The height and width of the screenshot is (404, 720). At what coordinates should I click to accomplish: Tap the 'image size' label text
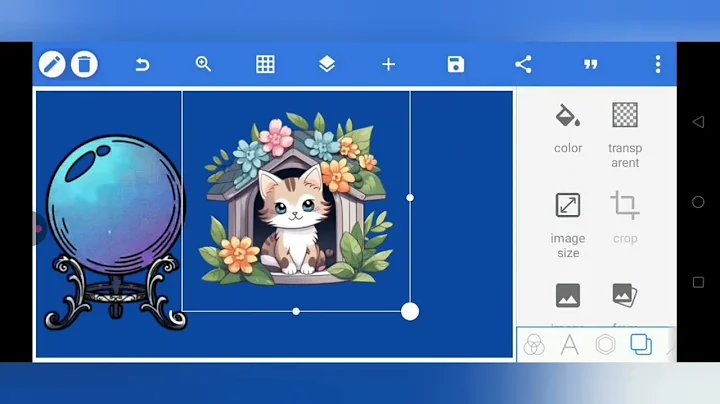point(568,246)
